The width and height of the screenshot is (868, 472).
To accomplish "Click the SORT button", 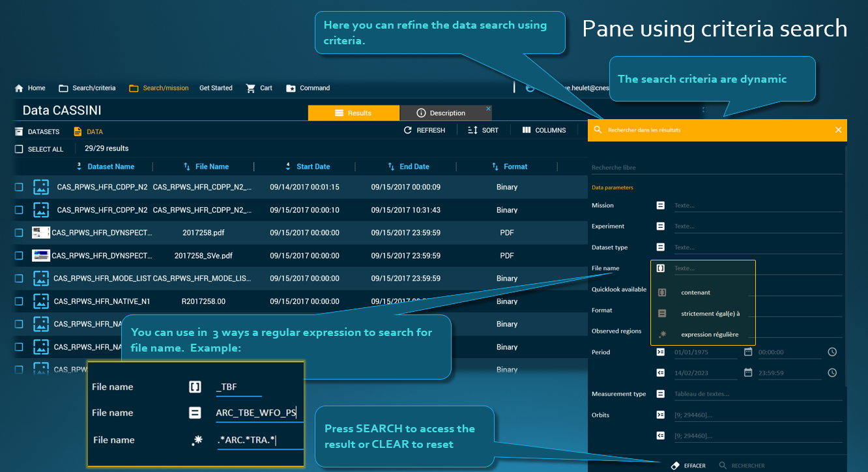I will [x=483, y=130].
